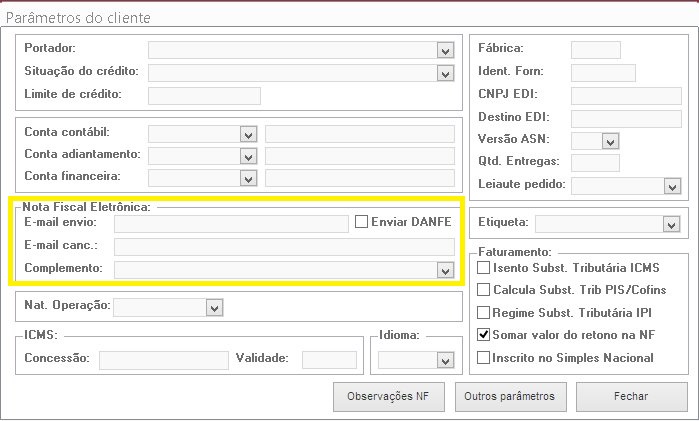
Task: Open the Nat. Operação dropdown
Action: click(214, 308)
